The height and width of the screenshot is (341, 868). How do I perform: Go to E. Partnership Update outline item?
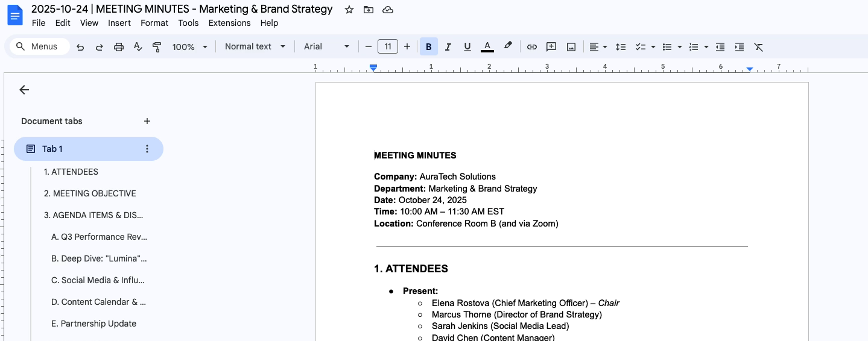93,324
